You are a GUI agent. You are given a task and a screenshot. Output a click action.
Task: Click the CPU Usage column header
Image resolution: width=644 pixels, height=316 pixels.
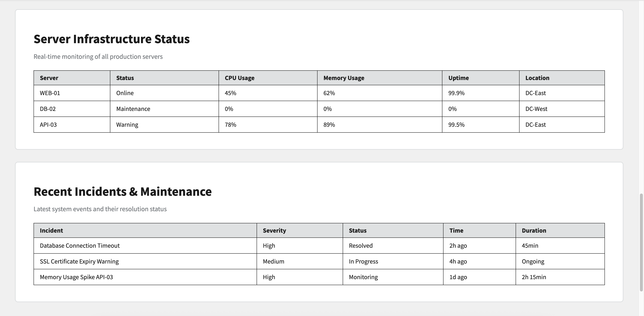point(239,78)
